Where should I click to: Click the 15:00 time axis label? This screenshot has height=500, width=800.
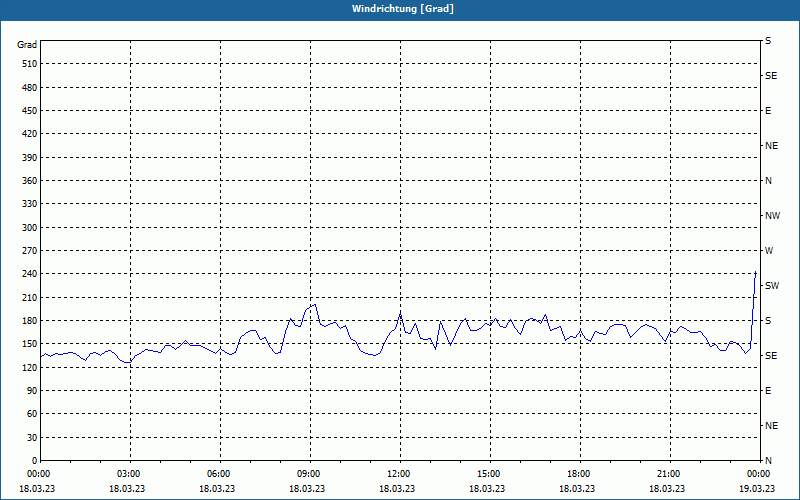(x=490, y=474)
